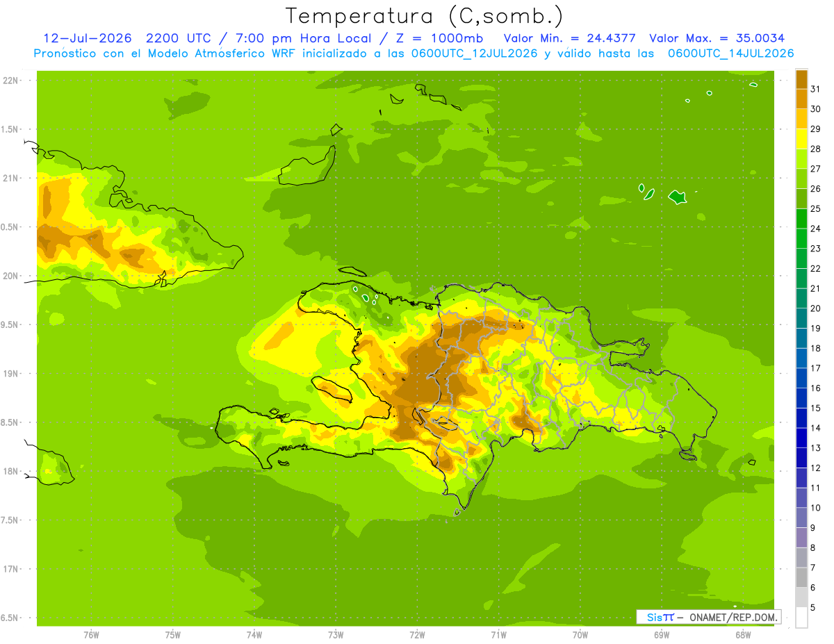Image resolution: width=834 pixels, height=644 pixels.
Task: Click the "0600UTC_14JUL2026" valid-until time
Action: tap(730, 53)
